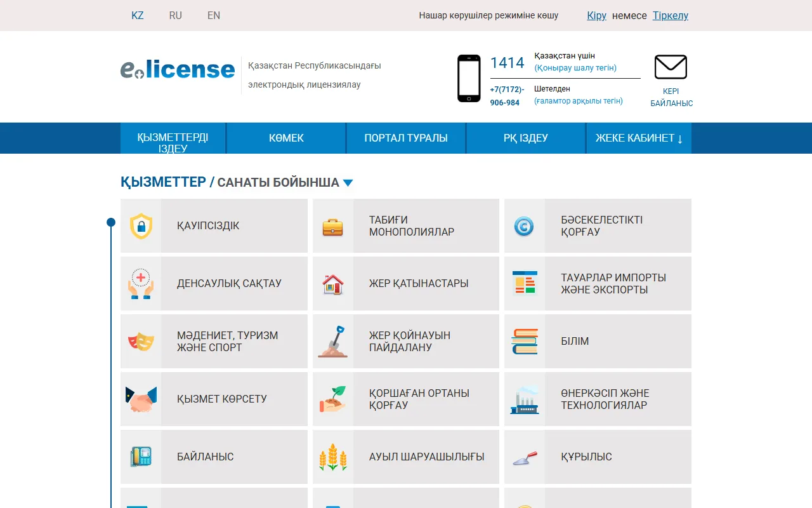Open Қызметтерді іздеу menu item
Screen dimensions: 812x508
pyautogui.click(x=173, y=138)
